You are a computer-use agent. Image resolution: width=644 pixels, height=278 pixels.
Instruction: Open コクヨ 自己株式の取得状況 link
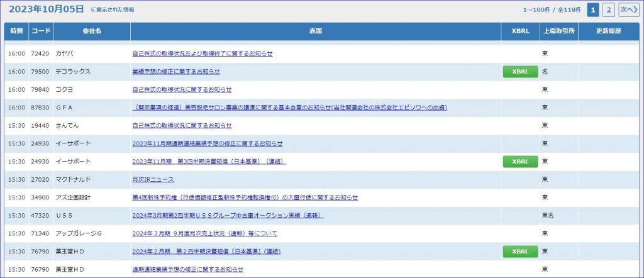point(182,89)
